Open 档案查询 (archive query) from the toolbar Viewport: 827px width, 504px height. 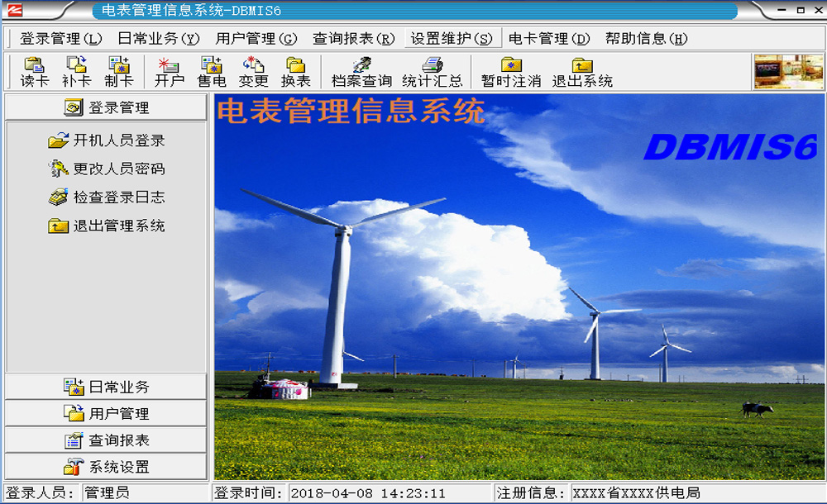click(x=362, y=71)
